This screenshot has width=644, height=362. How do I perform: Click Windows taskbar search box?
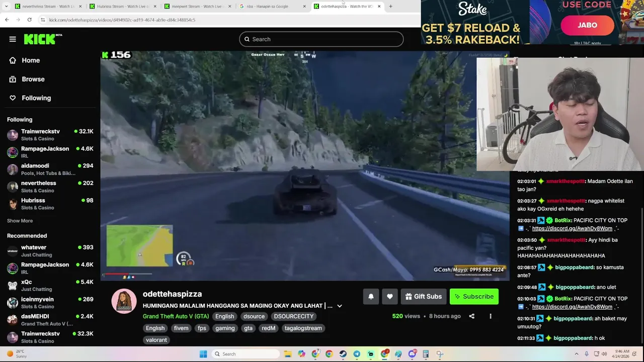(245, 354)
